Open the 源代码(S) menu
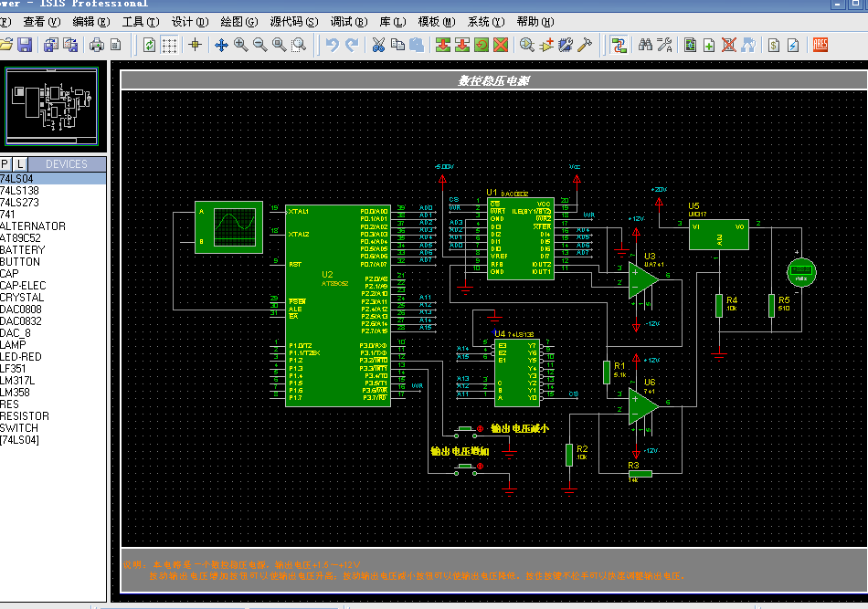The height and width of the screenshot is (609, 868). 294,22
